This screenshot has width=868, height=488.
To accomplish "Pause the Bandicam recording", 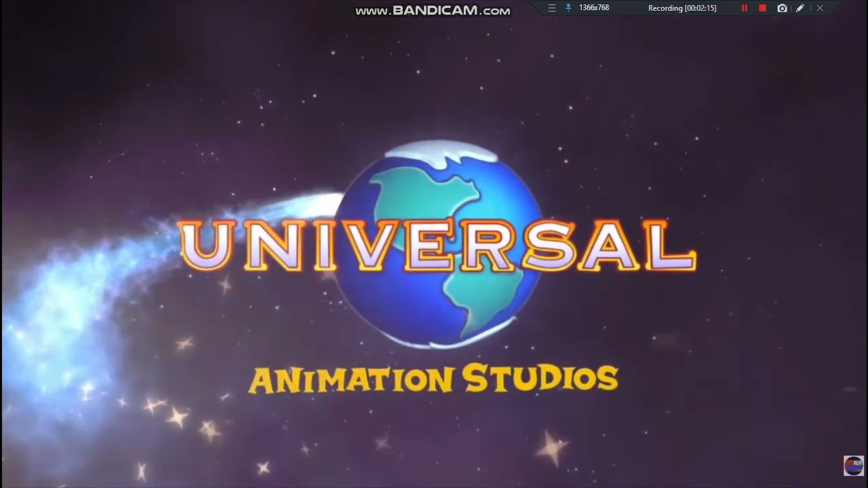I will point(744,8).
